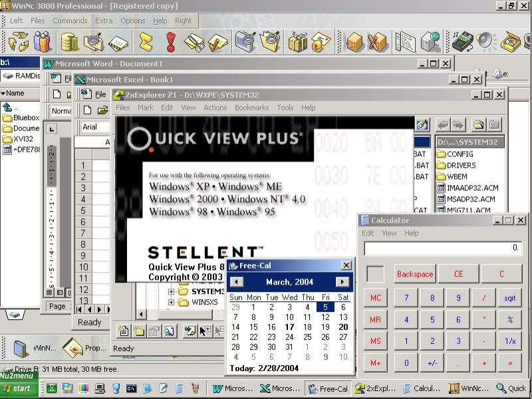This screenshot has width=532, height=399.
Task: Open the Tools menu in 2xExplorer
Action: [x=285, y=108]
